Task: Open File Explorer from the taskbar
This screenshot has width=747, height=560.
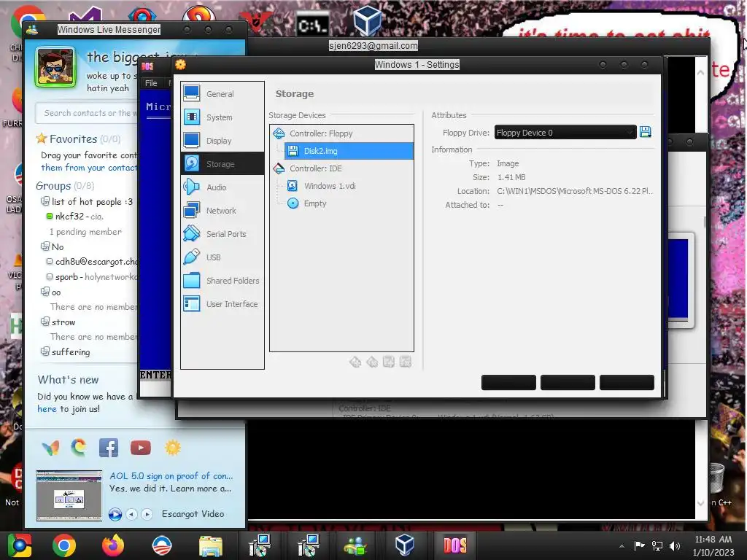Action: click(211, 545)
